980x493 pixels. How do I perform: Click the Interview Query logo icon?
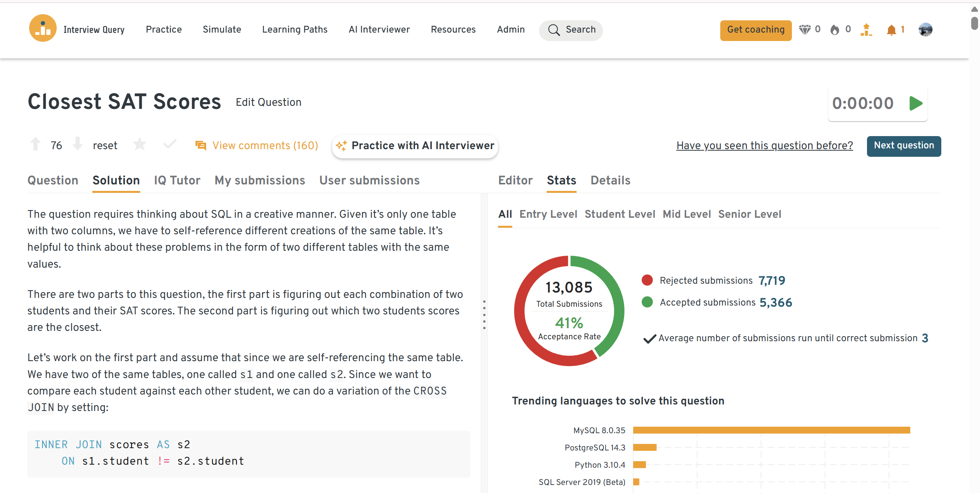point(43,29)
